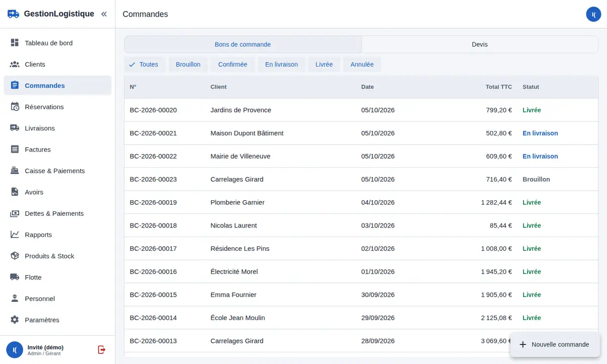Screen dimensions: 607x364
Task: Filter orders by Brouillon status
Action: [x=188, y=64]
